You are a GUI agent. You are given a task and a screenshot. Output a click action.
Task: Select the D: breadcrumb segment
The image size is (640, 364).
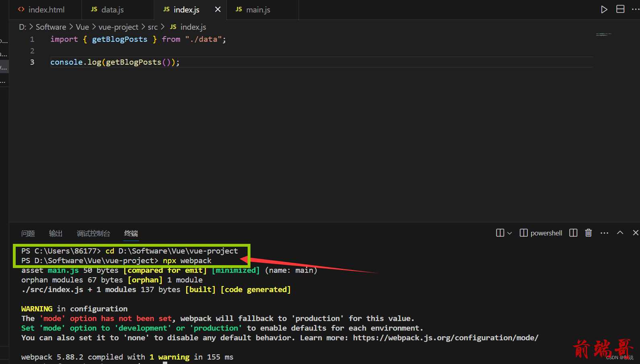[x=23, y=27]
